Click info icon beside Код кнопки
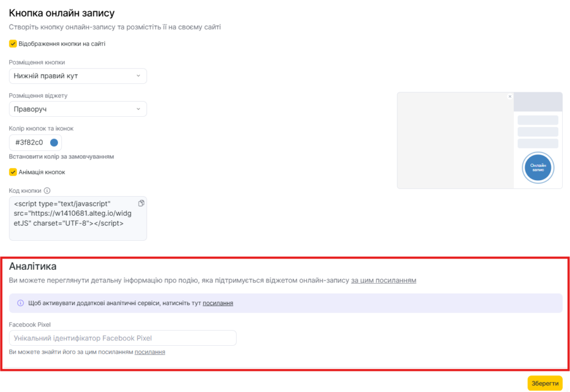This screenshot has width=570, height=392. (x=47, y=191)
